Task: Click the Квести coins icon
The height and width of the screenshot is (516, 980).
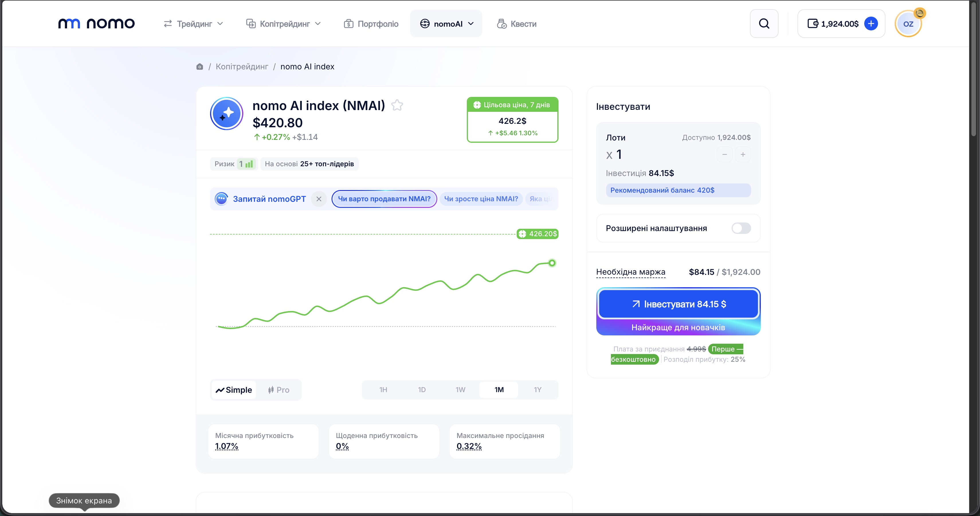Action: (502, 24)
